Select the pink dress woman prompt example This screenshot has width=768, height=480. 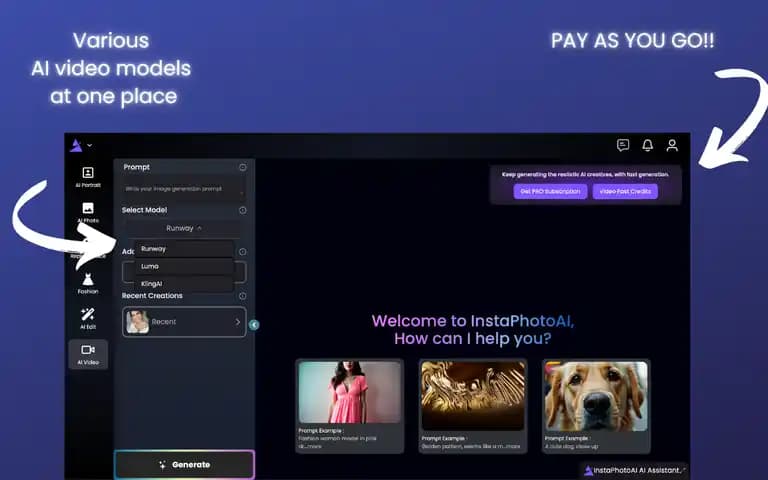tap(350, 406)
